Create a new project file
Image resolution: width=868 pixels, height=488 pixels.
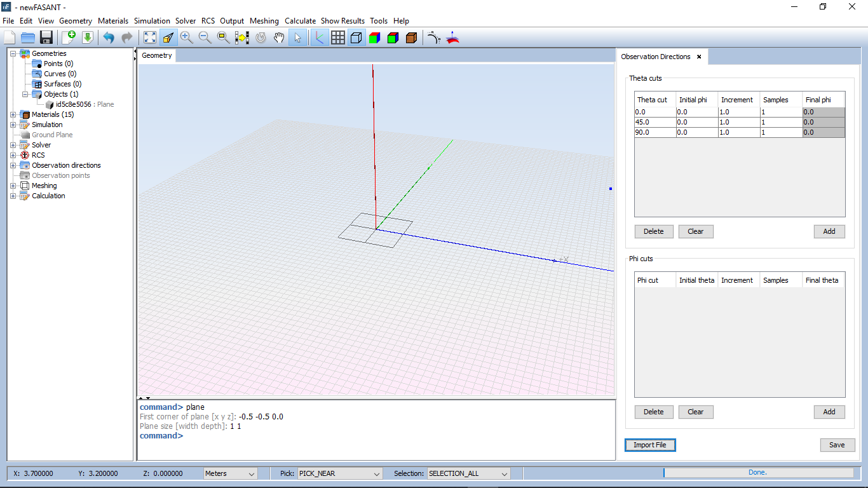click(10, 38)
